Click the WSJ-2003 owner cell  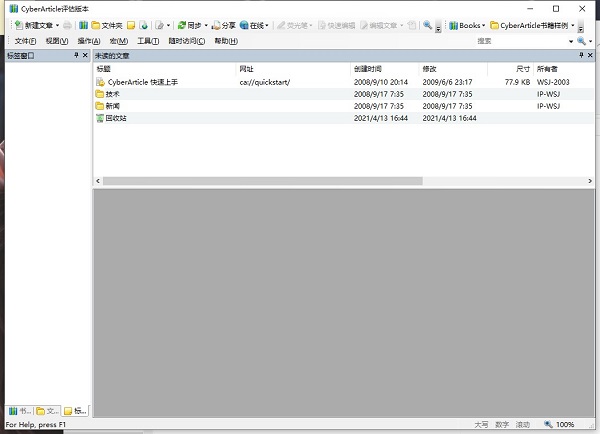553,82
